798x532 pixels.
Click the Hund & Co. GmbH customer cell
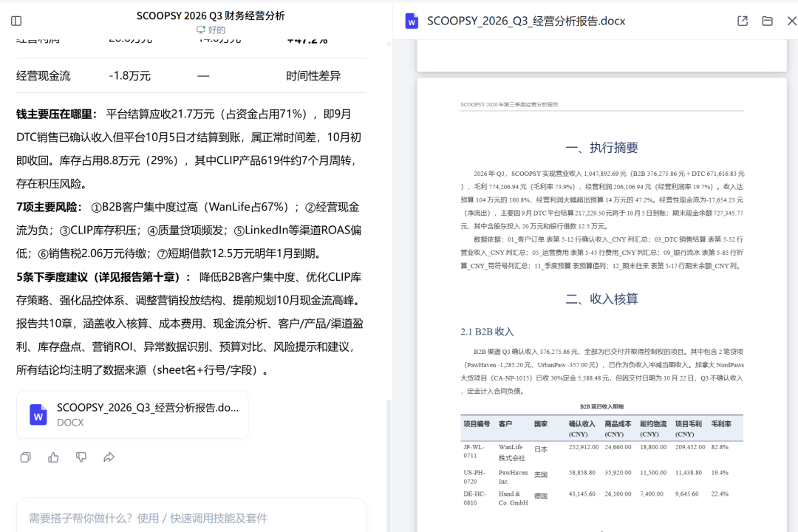point(513,499)
